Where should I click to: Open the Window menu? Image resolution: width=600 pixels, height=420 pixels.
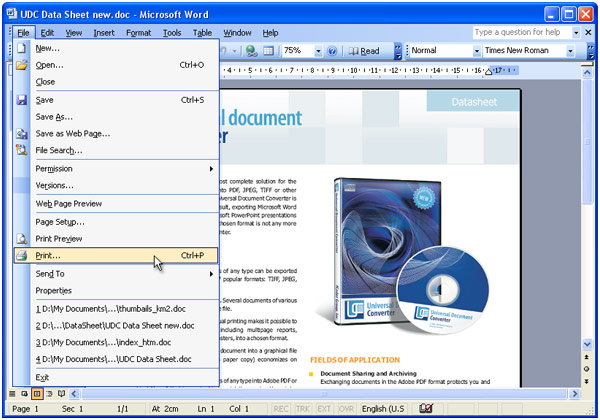[x=237, y=33]
